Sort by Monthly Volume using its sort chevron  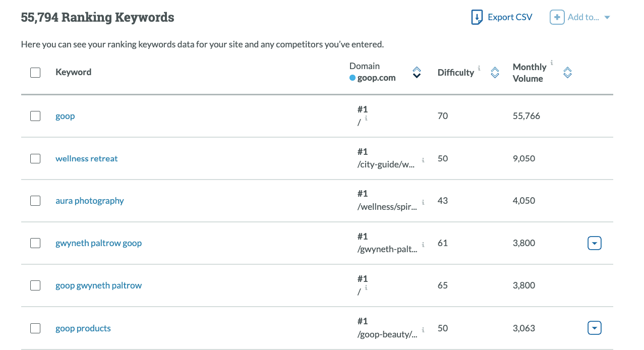567,72
